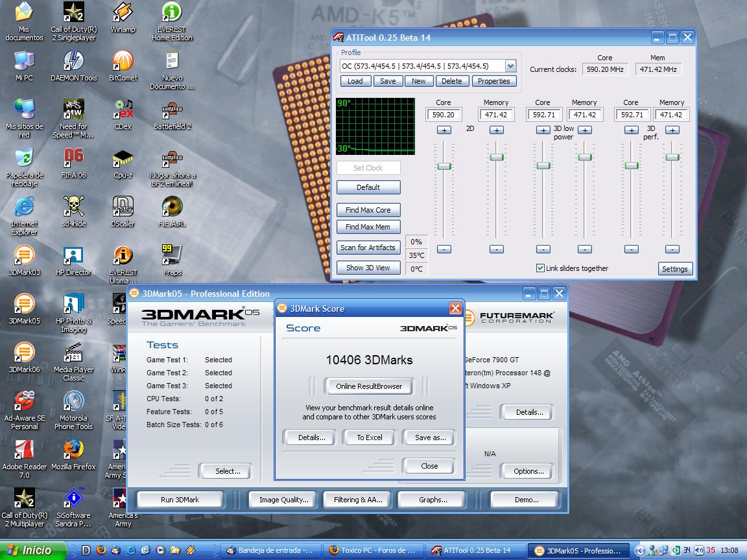Click Show 3D View button

click(x=368, y=268)
